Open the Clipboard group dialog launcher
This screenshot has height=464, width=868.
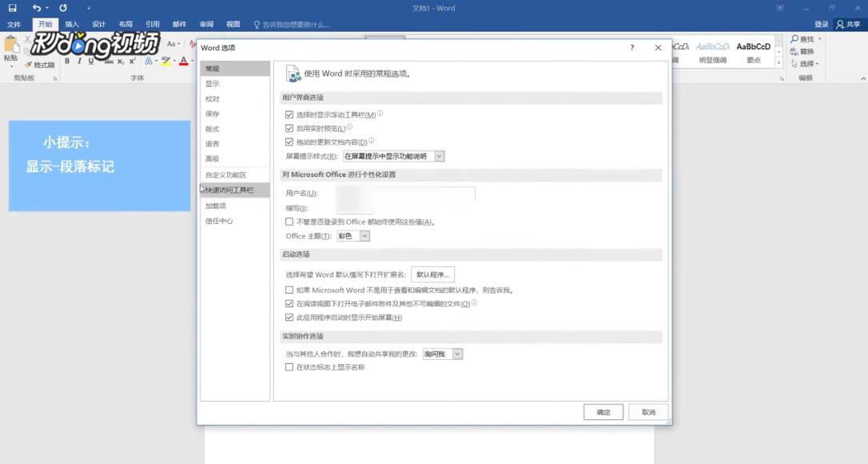click(x=55, y=78)
